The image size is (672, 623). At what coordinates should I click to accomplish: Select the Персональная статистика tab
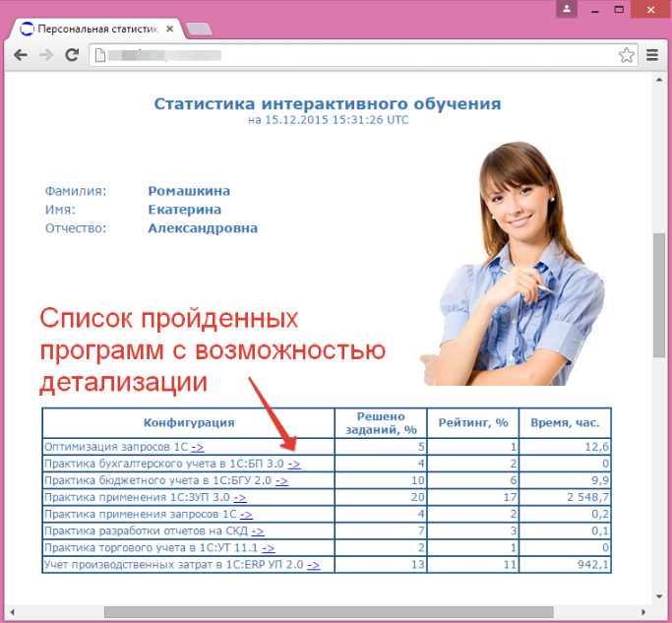[x=97, y=29]
